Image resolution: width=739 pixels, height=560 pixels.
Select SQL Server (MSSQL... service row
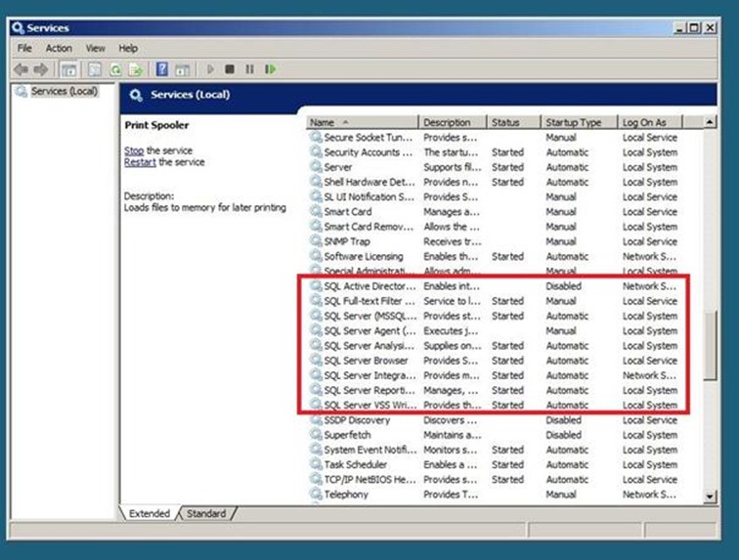pyautogui.click(x=494, y=316)
